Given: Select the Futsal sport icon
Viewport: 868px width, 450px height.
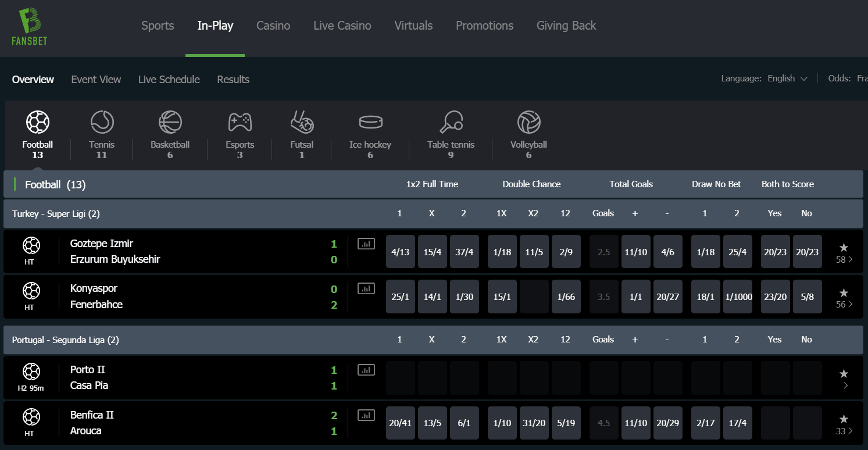Looking at the screenshot, I should (302, 123).
